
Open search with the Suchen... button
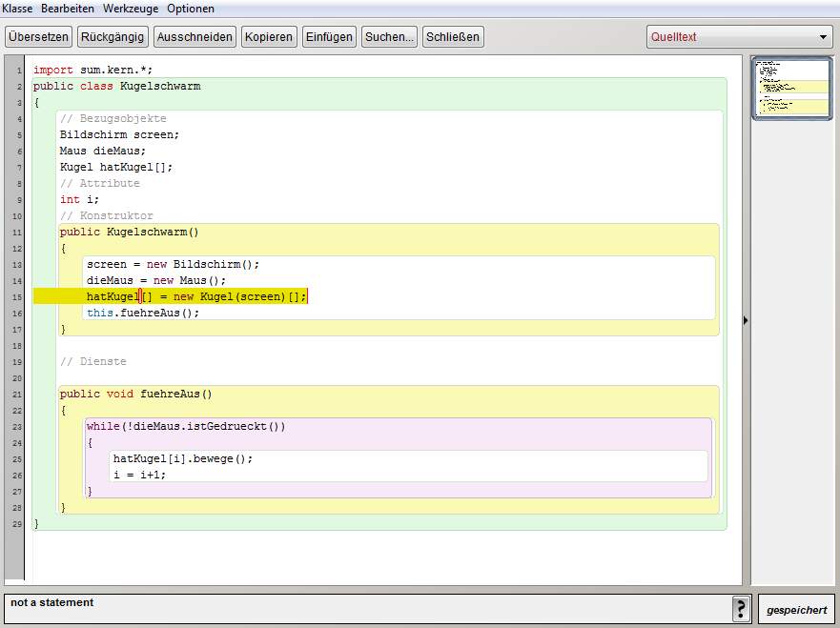389,37
